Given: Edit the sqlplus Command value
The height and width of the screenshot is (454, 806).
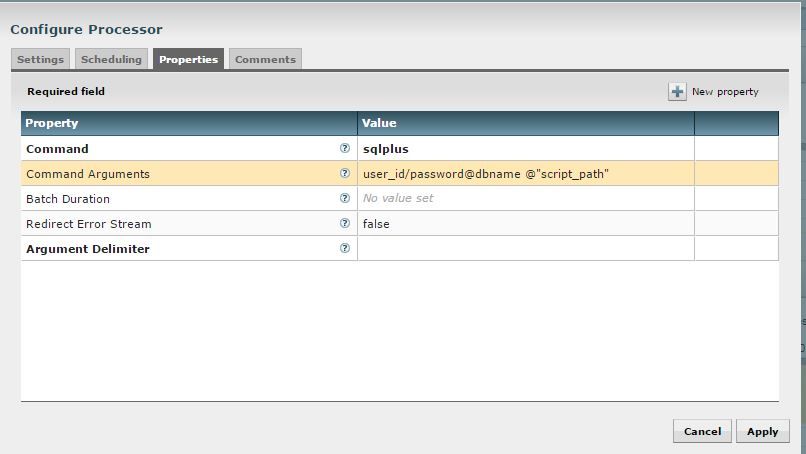Looking at the screenshot, I should click(526, 149).
